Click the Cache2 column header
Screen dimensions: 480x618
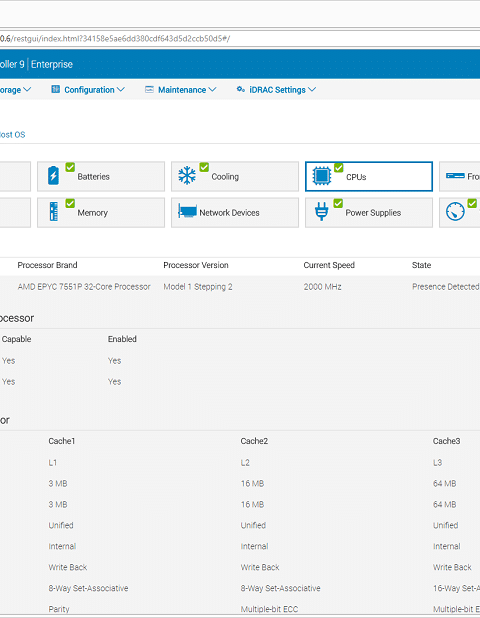coord(254,441)
